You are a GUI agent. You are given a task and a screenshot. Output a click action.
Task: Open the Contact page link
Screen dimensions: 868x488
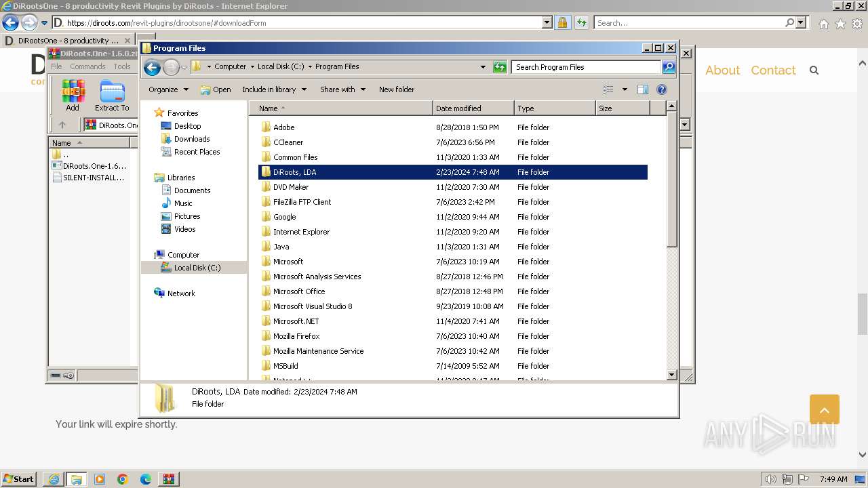(773, 70)
